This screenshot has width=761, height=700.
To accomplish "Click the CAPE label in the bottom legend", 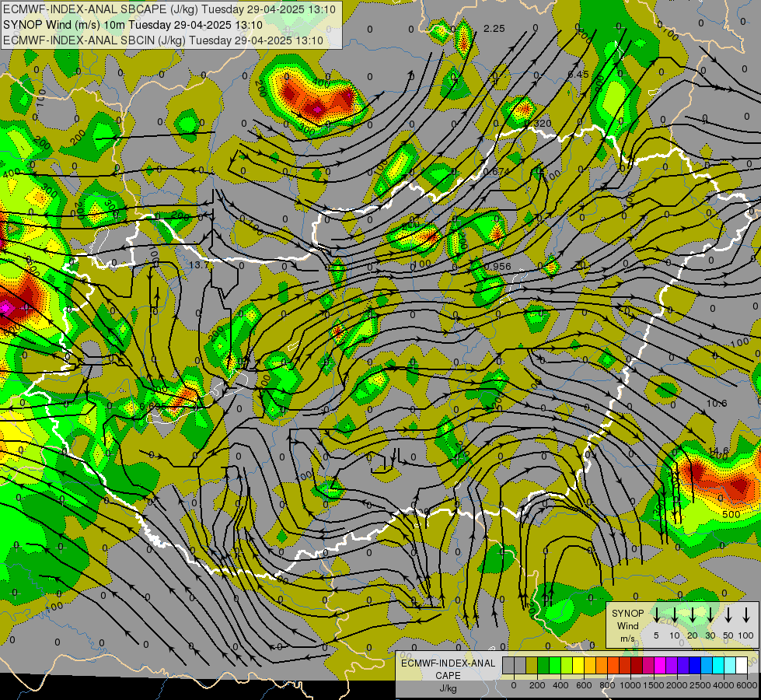I will coord(448,676).
